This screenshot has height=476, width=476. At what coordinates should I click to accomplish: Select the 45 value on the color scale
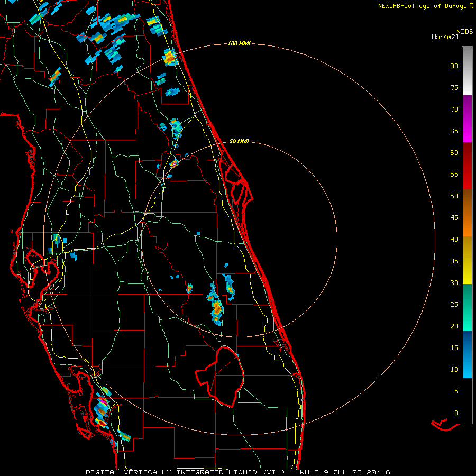coord(454,218)
